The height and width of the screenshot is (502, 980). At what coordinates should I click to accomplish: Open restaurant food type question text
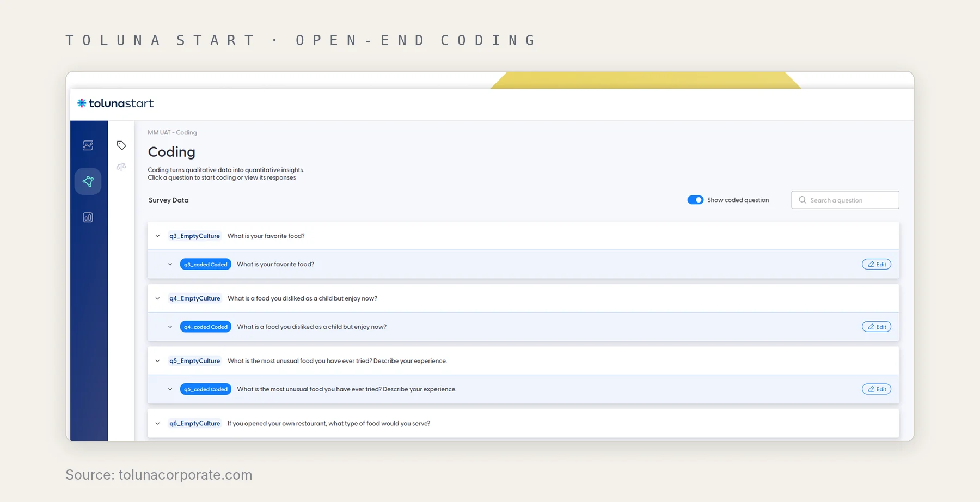point(329,424)
